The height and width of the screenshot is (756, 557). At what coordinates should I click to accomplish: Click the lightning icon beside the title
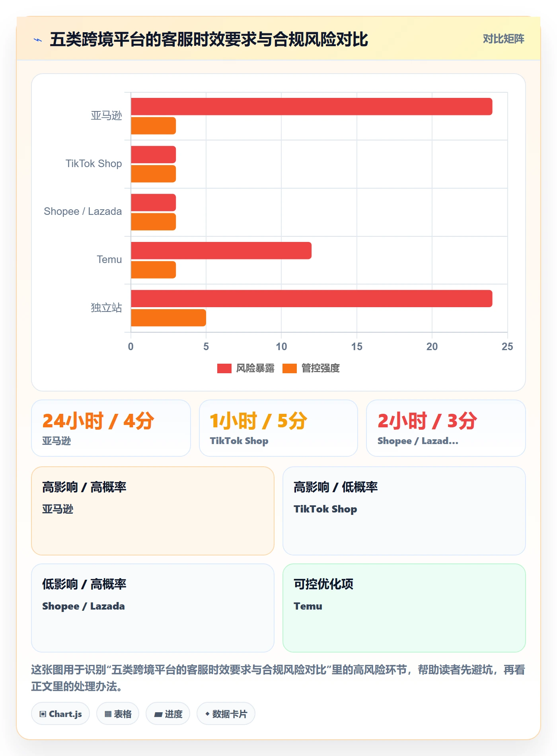[38, 40]
